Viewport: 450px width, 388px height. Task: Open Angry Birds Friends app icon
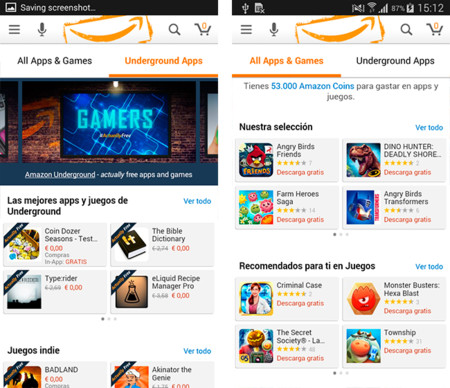[x=256, y=160]
